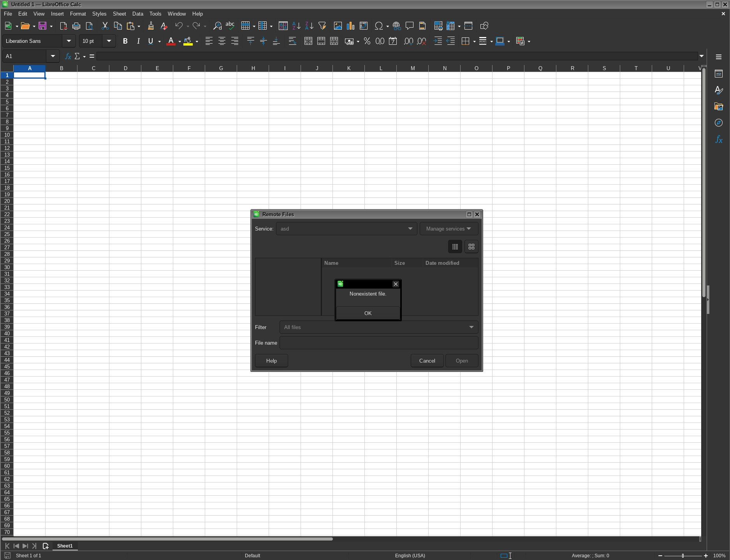Open the Sheet menu
This screenshot has height=560, width=730.
point(119,14)
